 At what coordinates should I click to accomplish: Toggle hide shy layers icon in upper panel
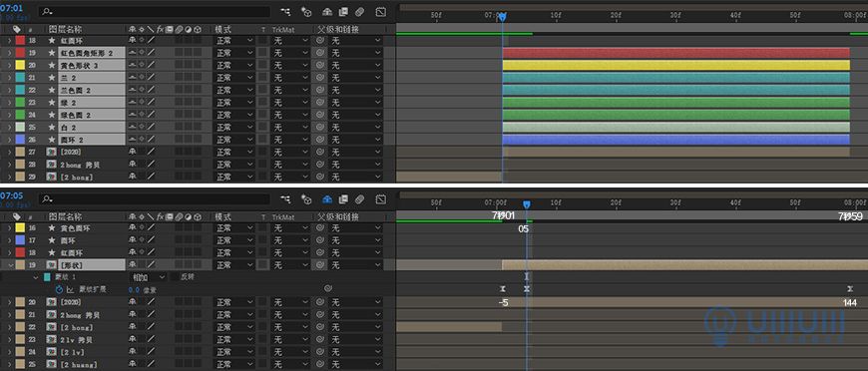(x=327, y=11)
